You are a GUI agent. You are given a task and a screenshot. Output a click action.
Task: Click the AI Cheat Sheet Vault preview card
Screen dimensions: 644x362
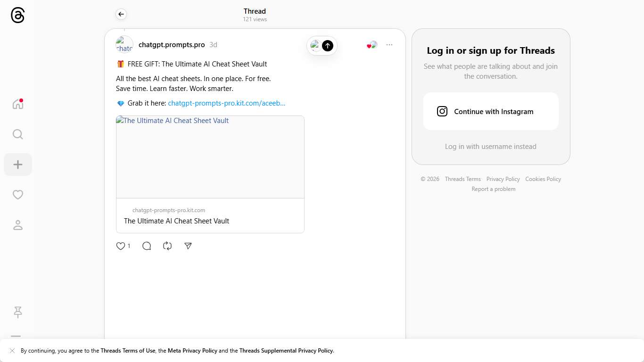tap(210, 174)
